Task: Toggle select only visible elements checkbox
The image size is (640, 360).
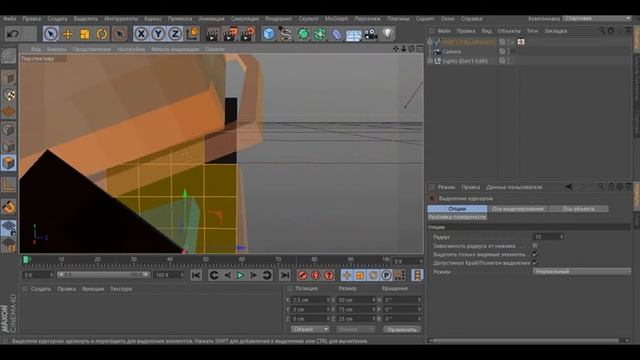Action: [535, 254]
